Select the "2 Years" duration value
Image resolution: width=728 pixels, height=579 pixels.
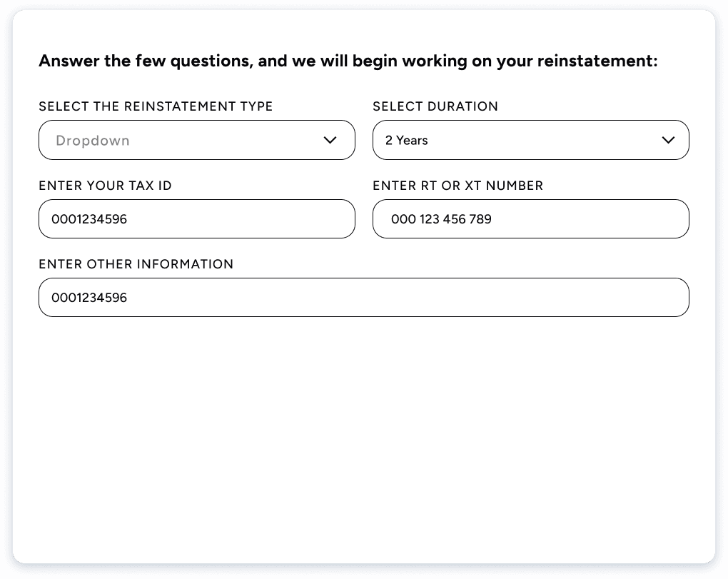[407, 141]
